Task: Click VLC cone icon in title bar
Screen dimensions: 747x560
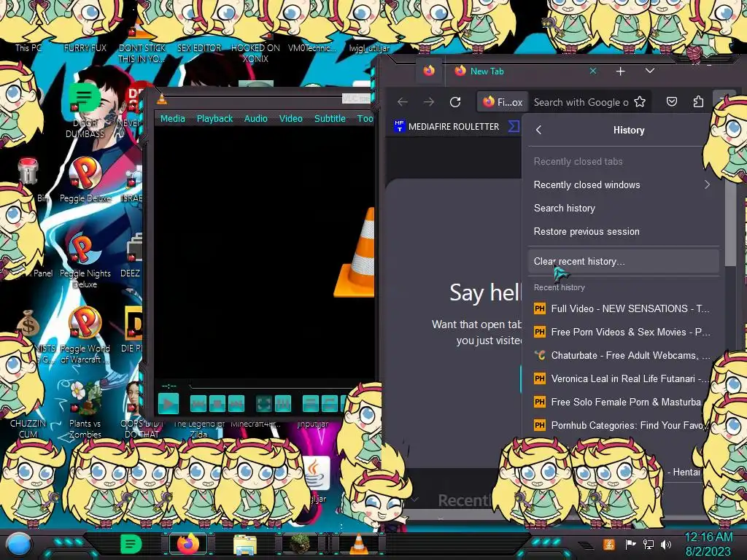Action: [162, 98]
